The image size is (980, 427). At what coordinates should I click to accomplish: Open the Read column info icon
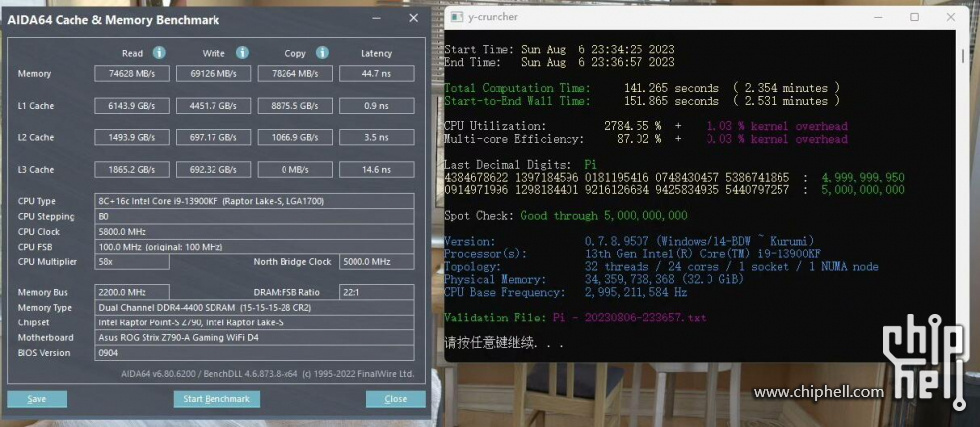click(x=159, y=53)
